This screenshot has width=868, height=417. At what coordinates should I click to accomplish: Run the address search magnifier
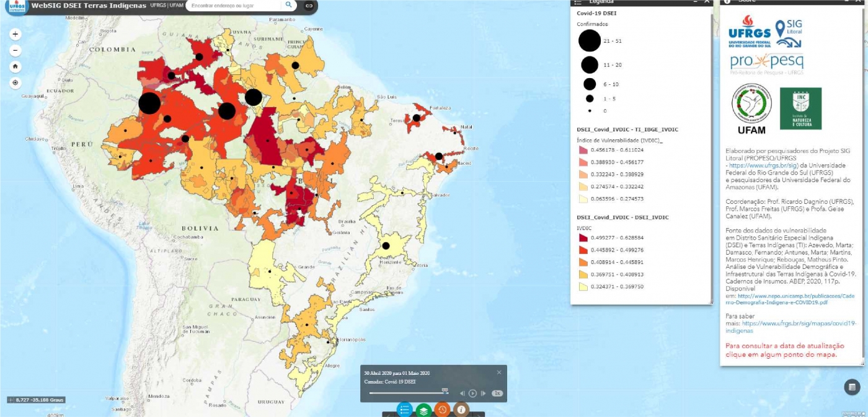pos(288,5)
